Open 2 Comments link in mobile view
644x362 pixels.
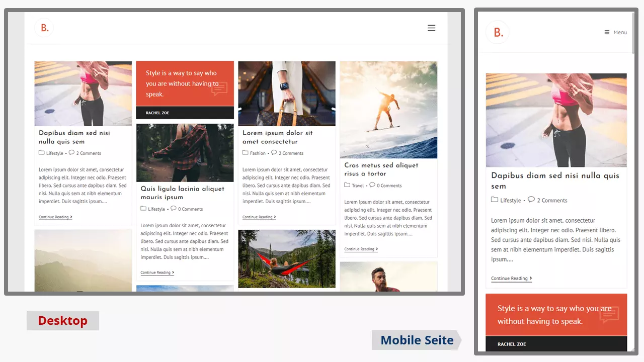coord(552,201)
